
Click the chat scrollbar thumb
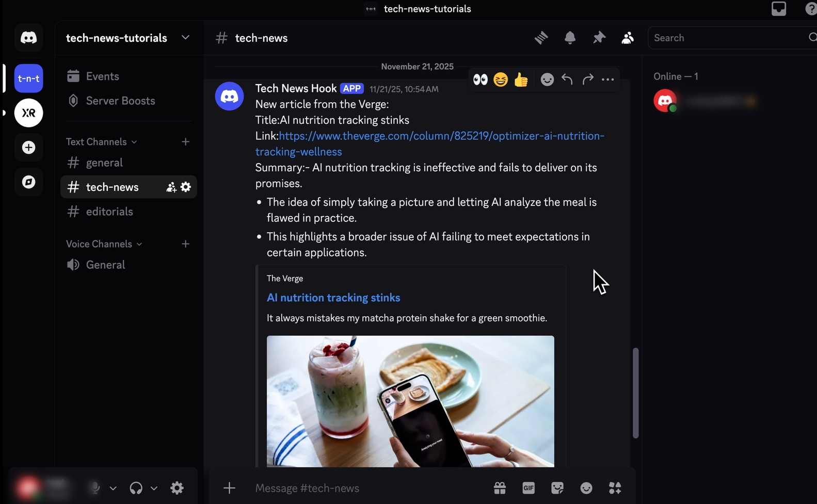(x=635, y=393)
